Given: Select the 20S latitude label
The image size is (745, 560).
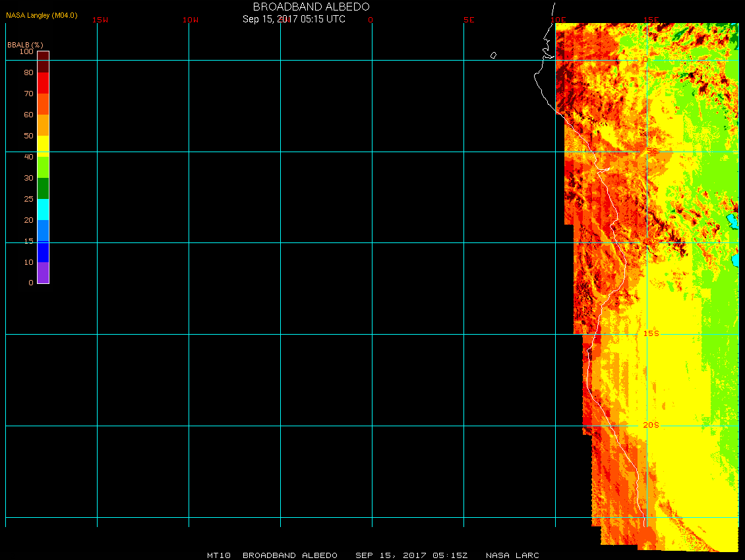Looking at the screenshot, I should (651, 425).
